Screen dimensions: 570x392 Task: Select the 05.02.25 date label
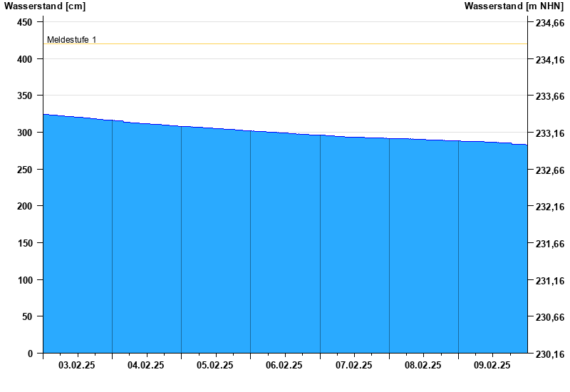pos(215,365)
